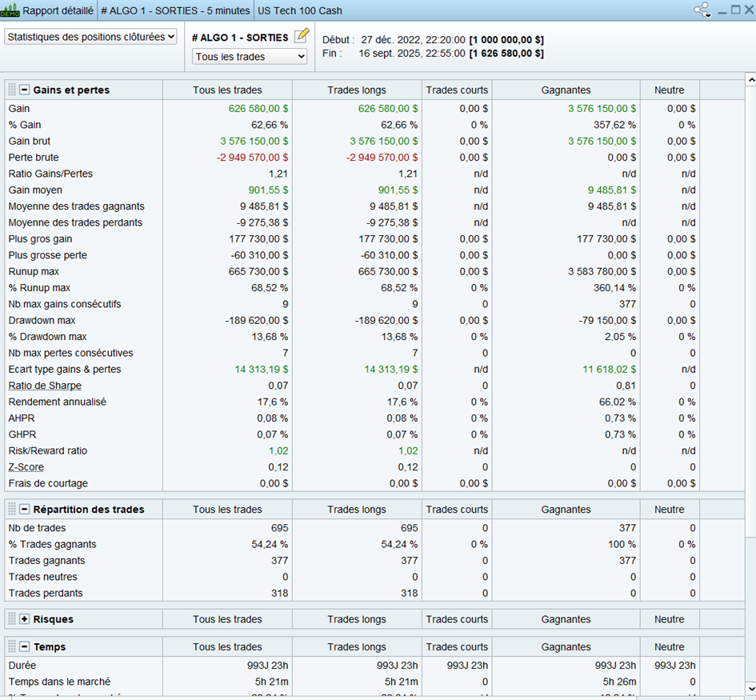This screenshot has height=700, width=756.
Task: Click the DEMO logo icon
Action: point(10,10)
